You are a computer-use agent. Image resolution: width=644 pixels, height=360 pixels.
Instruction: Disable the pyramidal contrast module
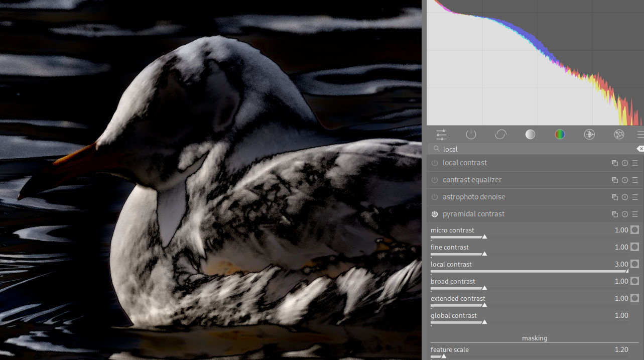(435, 214)
